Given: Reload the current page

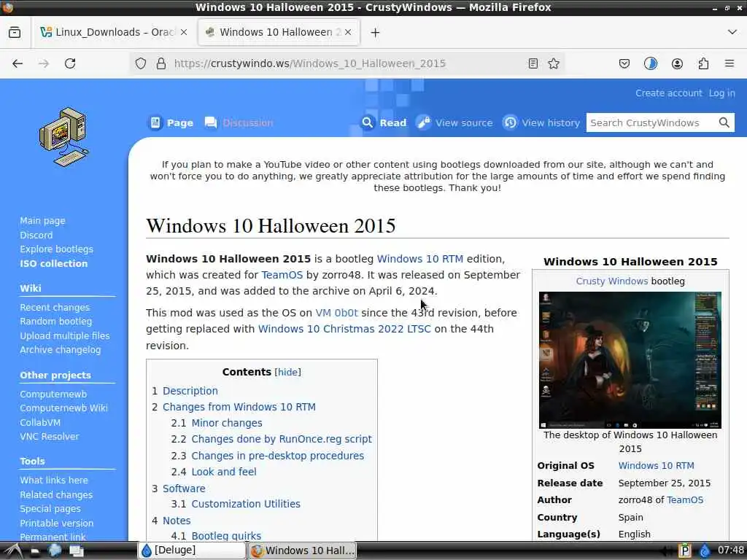Looking at the screenshot, I should (x=70, y=63).
